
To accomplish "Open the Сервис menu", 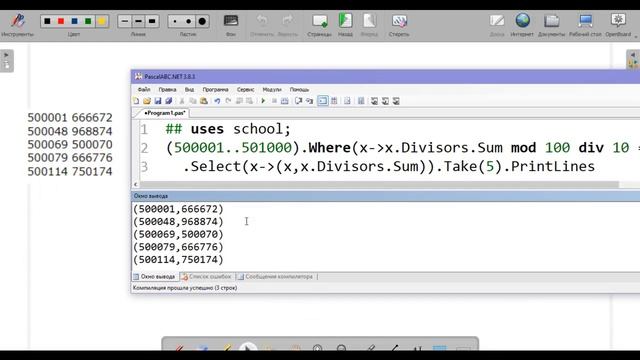I will tap(245, 89).
